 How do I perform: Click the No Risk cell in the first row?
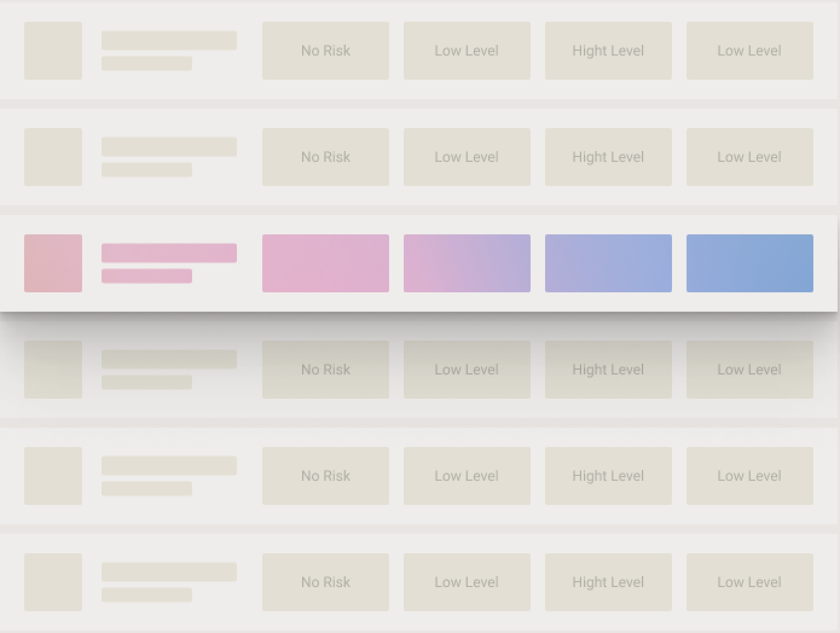pos(325,51)
